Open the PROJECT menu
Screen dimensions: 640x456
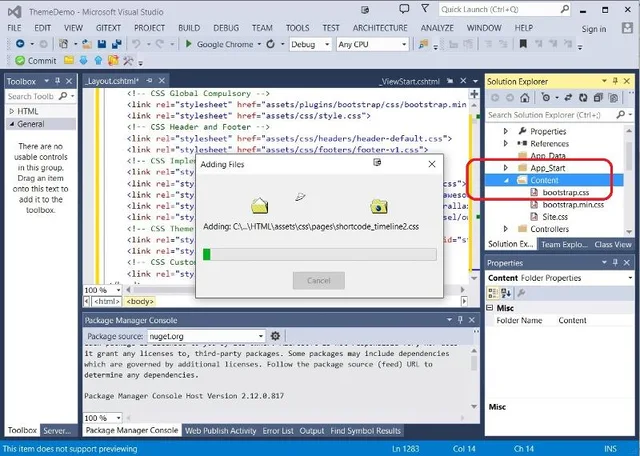(x=149, y=28)
